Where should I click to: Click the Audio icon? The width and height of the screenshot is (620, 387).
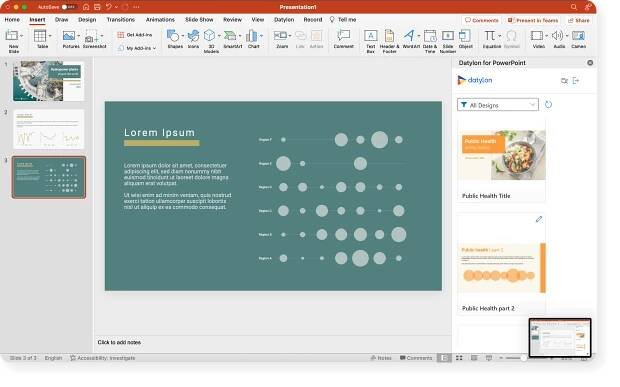pyautogui.click(x=558, y=36)
